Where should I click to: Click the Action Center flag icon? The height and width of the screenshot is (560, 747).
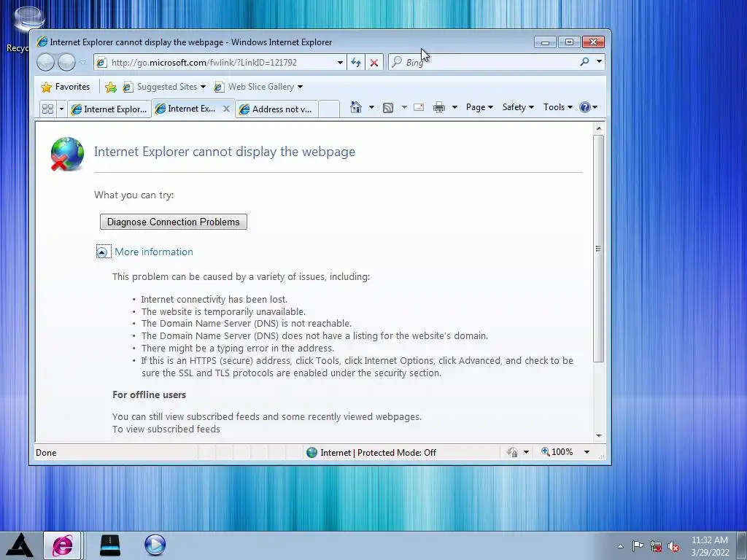[638, 546]
